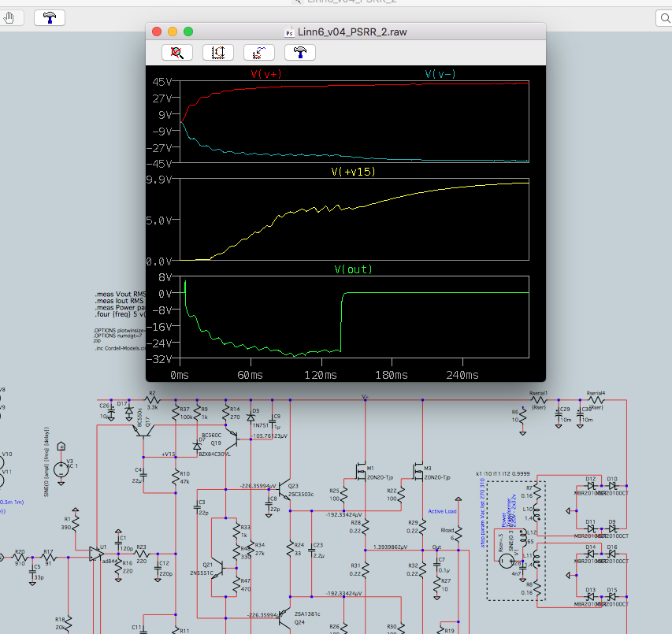Viewport: 672px width, 634px height.
Task: Select the hand drag tool in the schematic toolbar
Action: (x=9, y=18)
